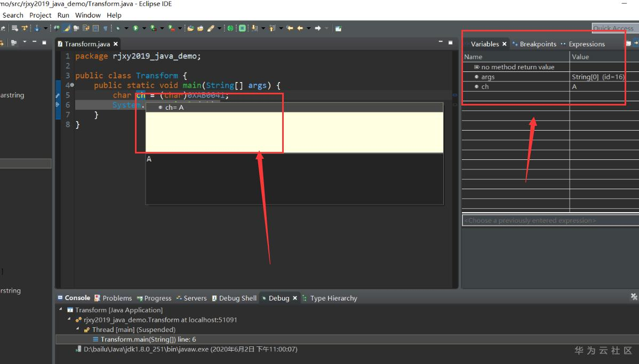This screenshot has width=639, height=364.
Task: Click the Run External Tools icon
Action: click(x=171, y=28)
